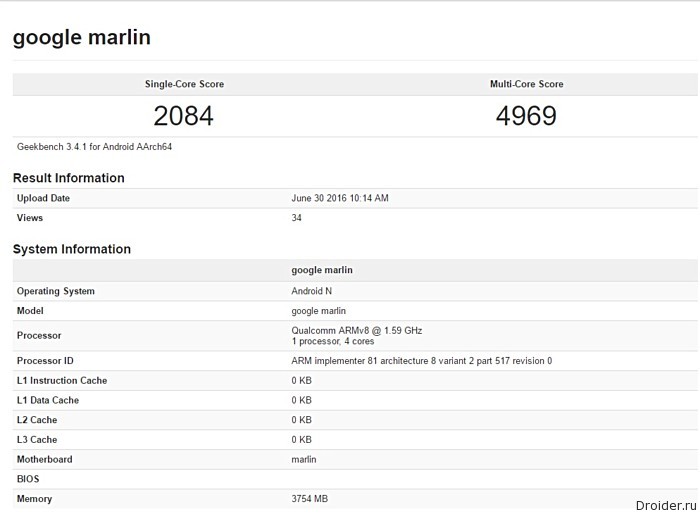
Task: Select the views count 34
Action: 296,218
